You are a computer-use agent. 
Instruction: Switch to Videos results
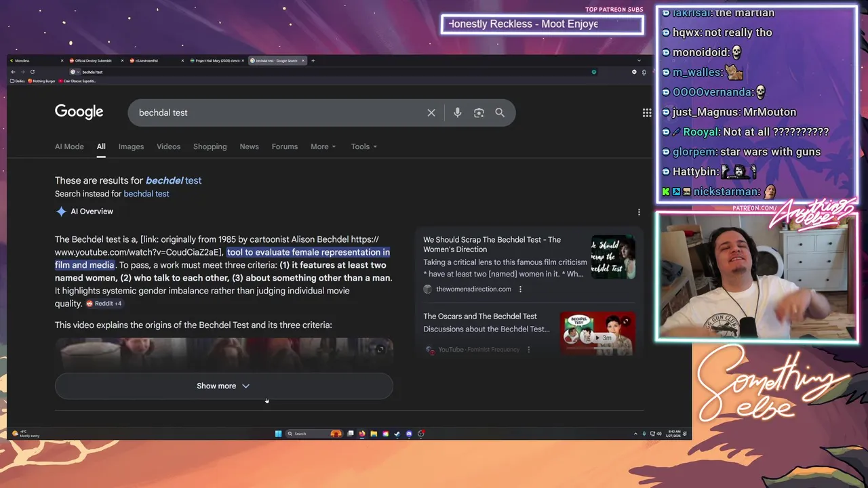(x=168, y=146)
